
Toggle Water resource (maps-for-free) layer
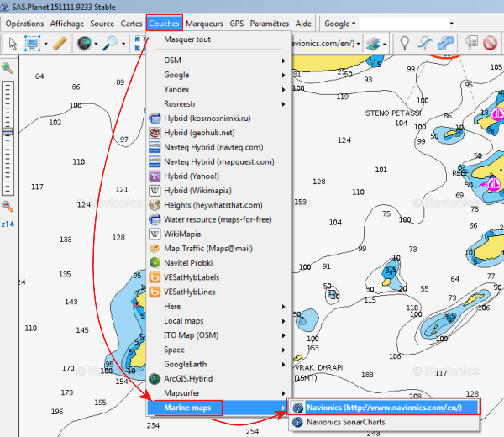pyautogui.click(x=219, y=219)
